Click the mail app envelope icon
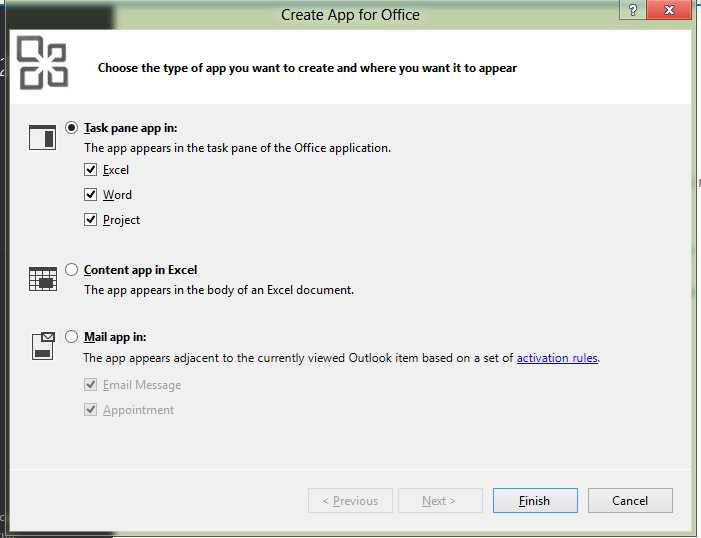Screen dimensions: 701x538 click(43, 346)
